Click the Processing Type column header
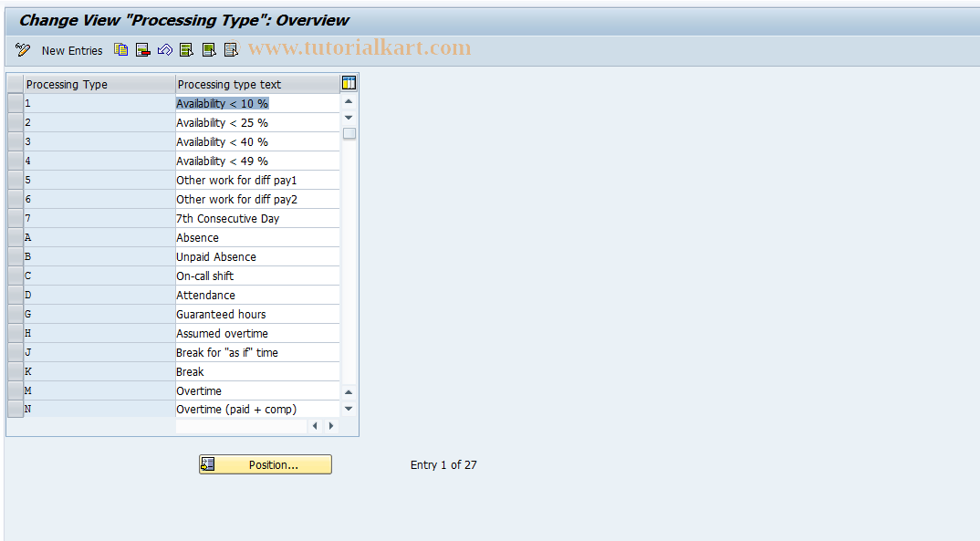The height and width of the screenshot is (541, 980). 99,84
